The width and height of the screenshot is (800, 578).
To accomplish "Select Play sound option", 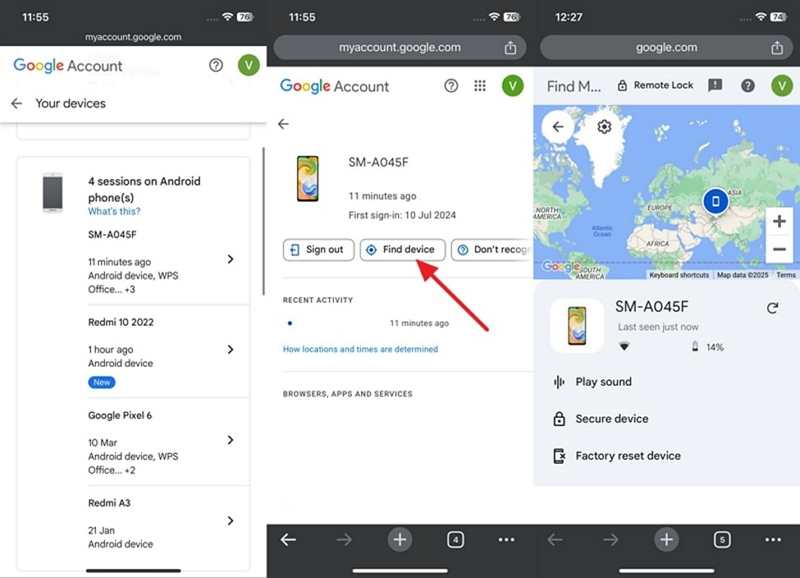I will pyautogui.click(x=603, y=382).
